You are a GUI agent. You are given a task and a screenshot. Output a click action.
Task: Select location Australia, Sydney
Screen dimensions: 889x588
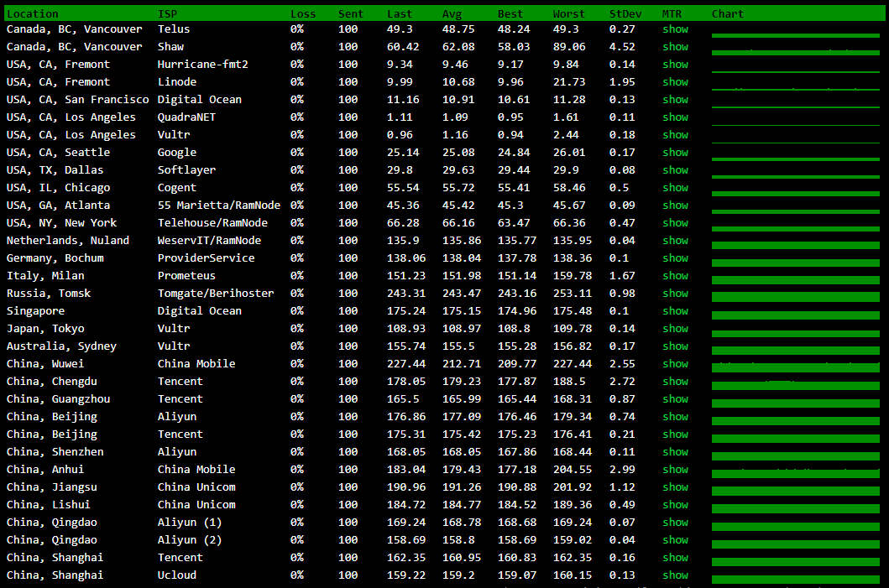[61, 346]
